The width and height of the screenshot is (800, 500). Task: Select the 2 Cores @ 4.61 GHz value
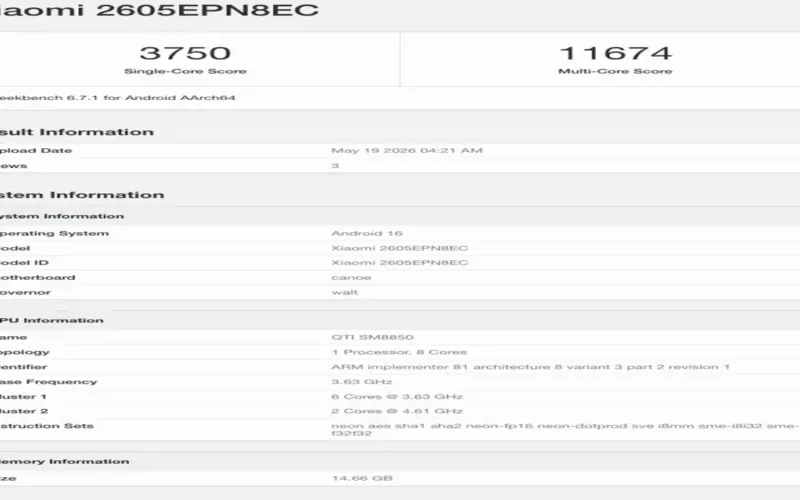coord(397,411)
